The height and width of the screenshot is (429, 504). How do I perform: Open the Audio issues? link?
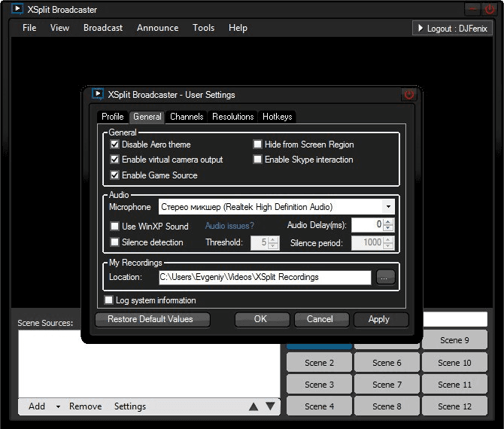[x=229, y=226]
